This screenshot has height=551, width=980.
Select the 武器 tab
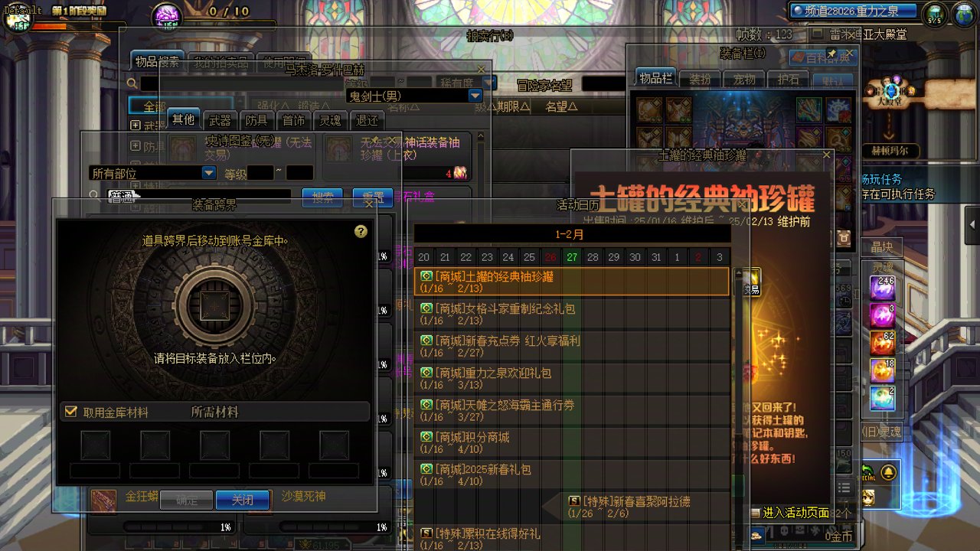click(x=220, y=119)
